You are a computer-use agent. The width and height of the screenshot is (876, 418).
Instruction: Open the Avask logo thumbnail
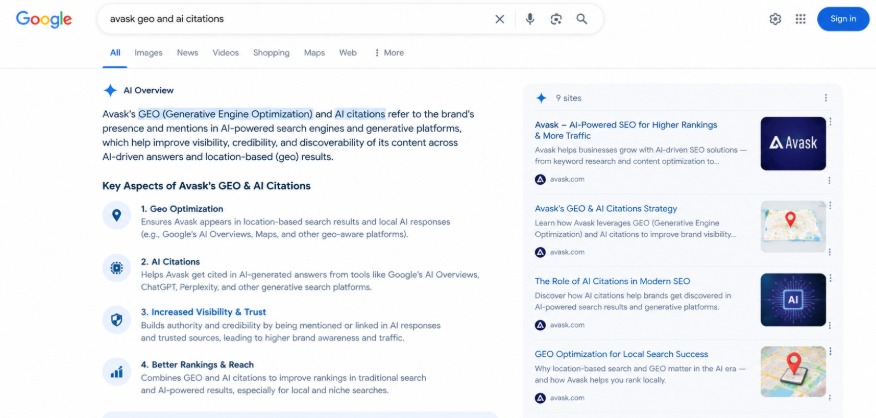793,144
